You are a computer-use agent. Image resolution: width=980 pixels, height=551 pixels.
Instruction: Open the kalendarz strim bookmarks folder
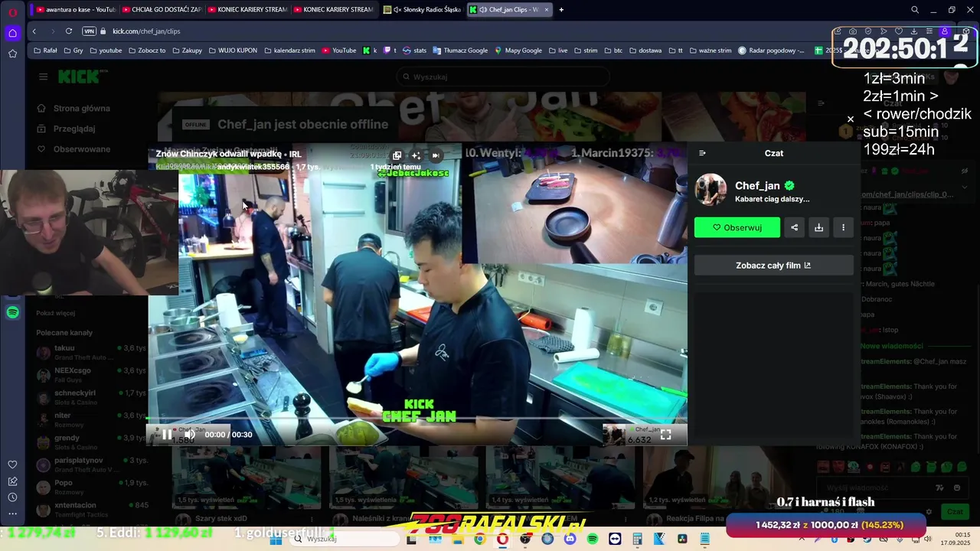(289, 51)
